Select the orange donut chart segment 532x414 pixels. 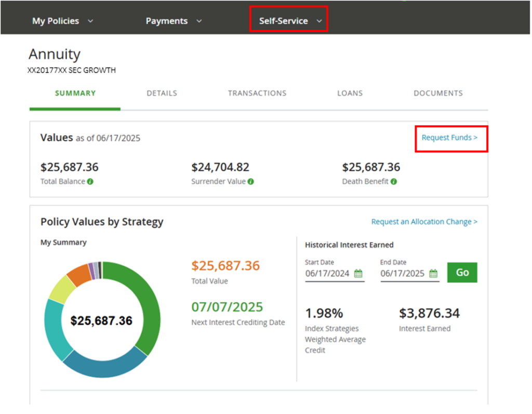[x=78, y=275]
